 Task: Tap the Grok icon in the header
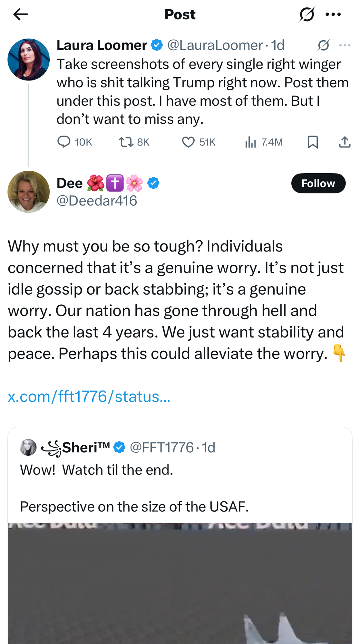point(306,14)
